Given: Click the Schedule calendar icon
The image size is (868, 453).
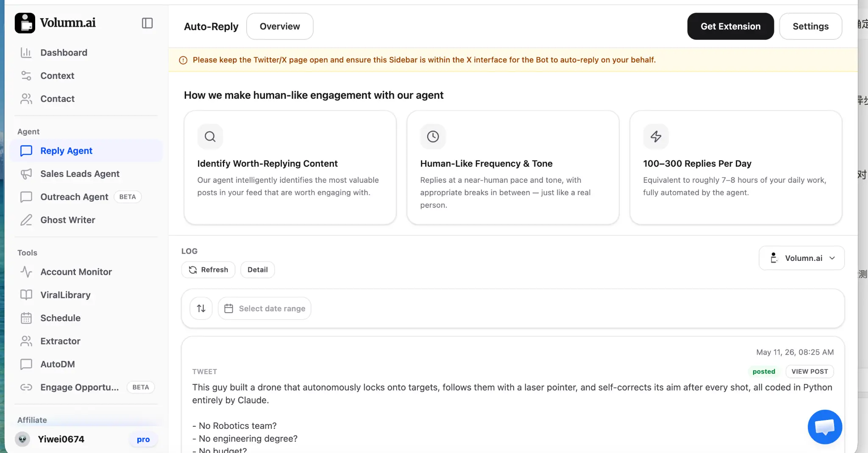Looking at the screenshot, I should pos(26,318).
